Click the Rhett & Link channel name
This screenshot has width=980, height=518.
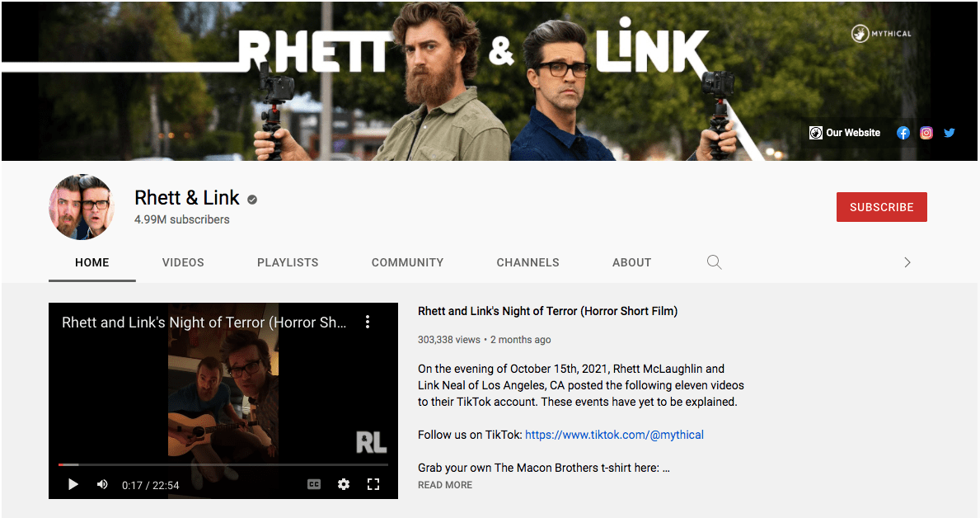click(187, 198)
